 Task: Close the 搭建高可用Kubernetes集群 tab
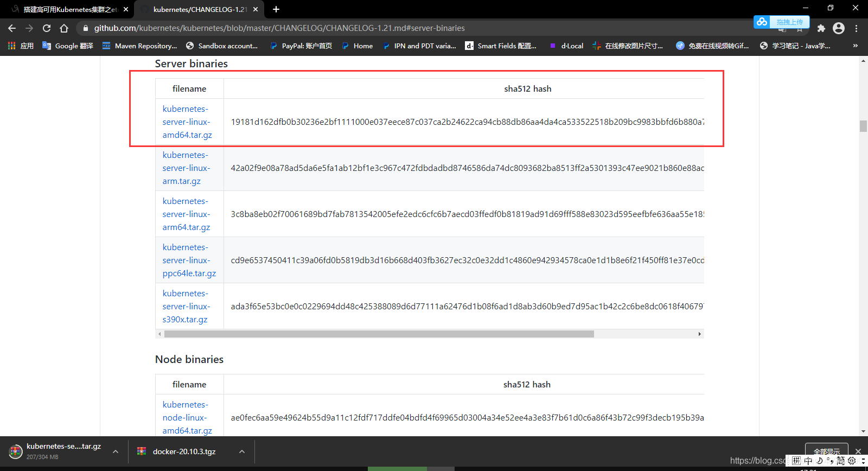[x=126, y=9]
